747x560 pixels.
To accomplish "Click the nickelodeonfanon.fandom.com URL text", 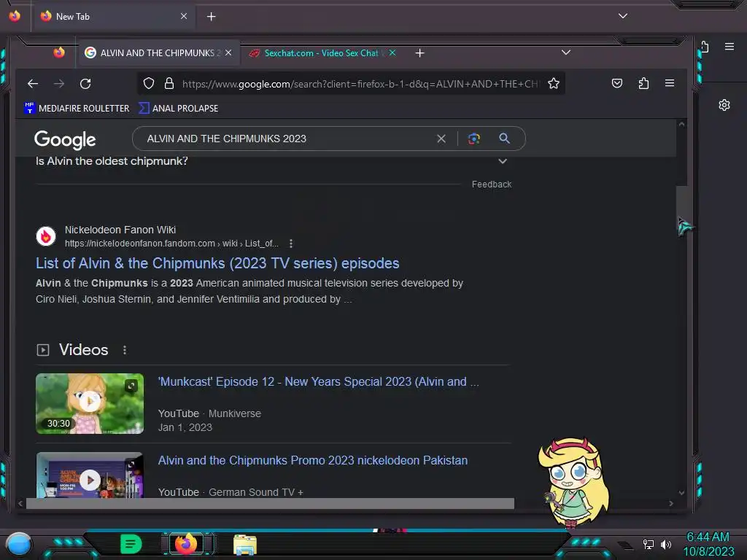I will tap(171, 244).
